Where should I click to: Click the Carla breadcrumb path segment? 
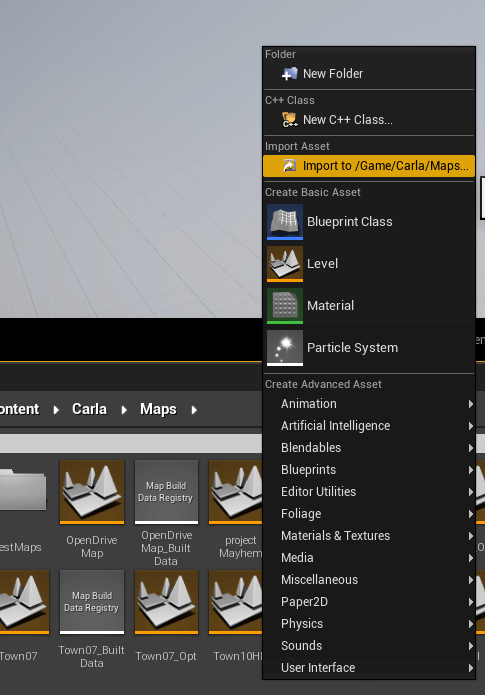click(90, 409)
